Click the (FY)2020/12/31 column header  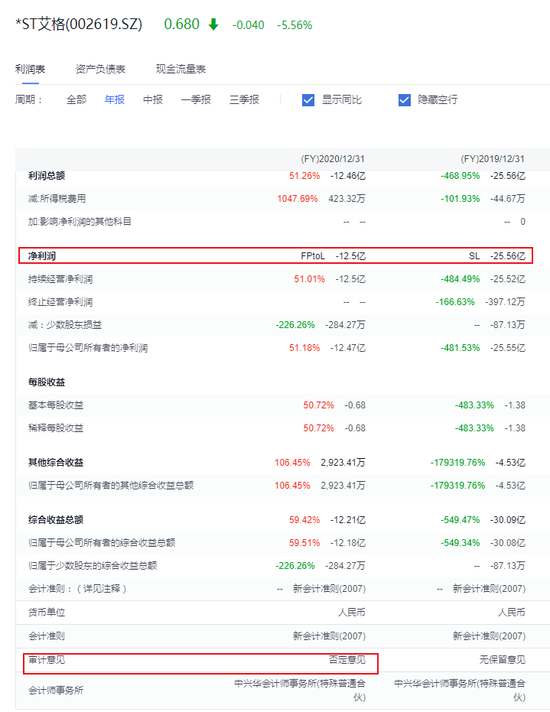point(332,159)
